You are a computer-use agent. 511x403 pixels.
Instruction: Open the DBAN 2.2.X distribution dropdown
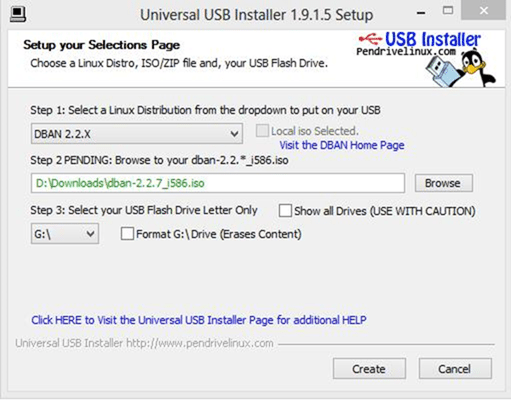click(137, 134)
